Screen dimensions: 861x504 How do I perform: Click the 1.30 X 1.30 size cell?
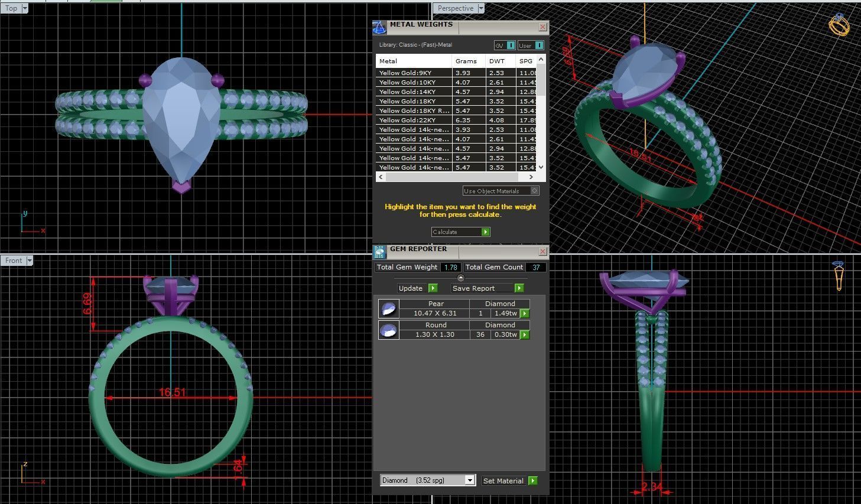[435, 335]
